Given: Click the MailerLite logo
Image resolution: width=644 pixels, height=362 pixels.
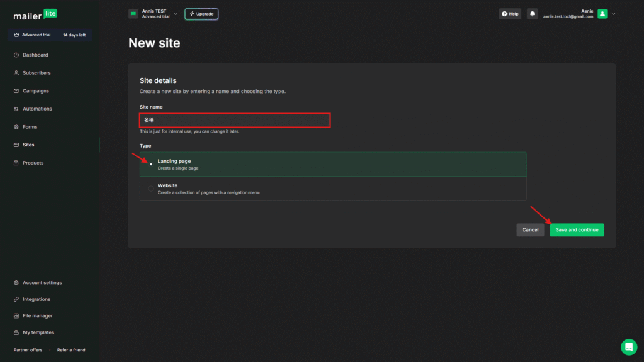Looking at the screenshot, I should click(x=35, y=14).
